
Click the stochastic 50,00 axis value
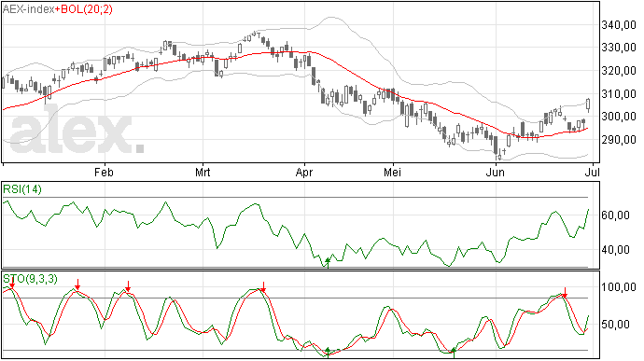click(615, 325)
